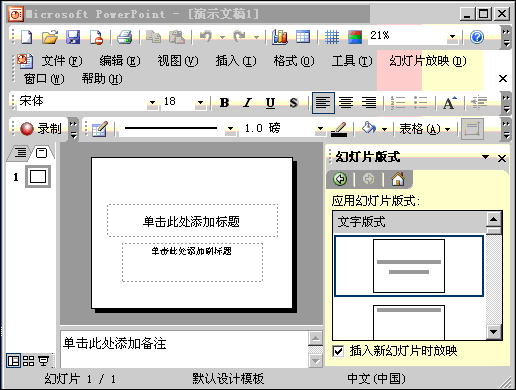The image size is (516, 390).
Task: Open the border style line dropdown
Action: point(230,129)
